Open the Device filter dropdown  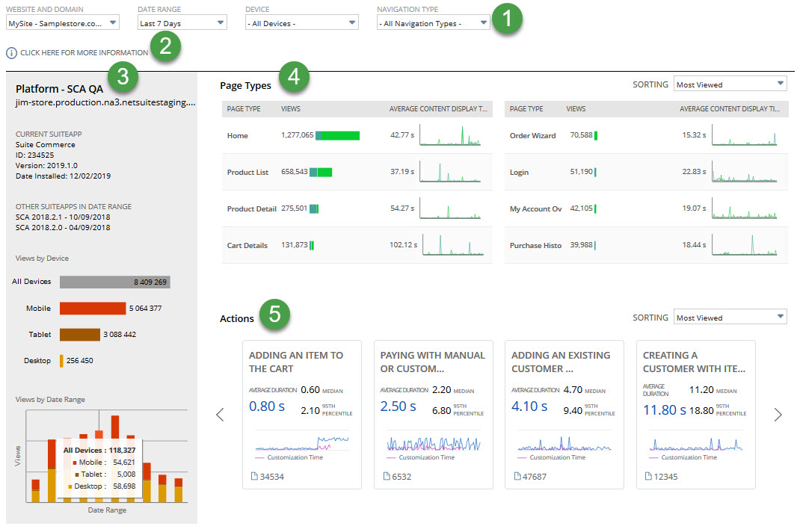point(301,23)
